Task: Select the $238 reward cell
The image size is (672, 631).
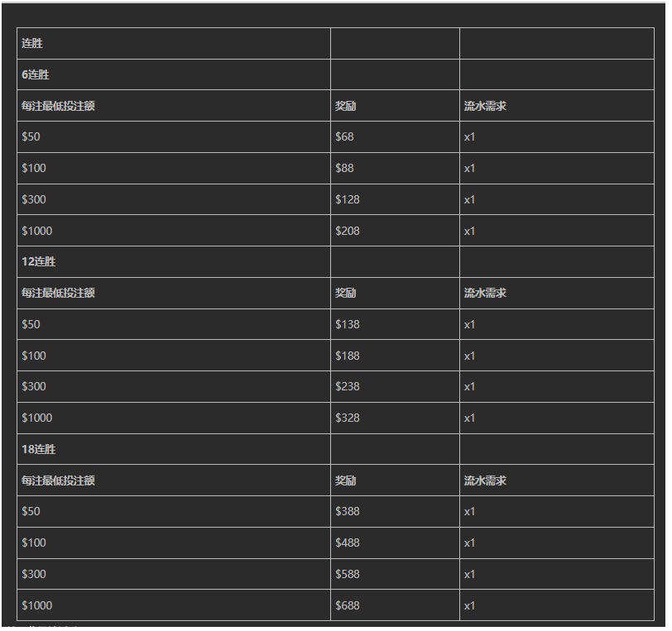Action: tap(348, 386)
